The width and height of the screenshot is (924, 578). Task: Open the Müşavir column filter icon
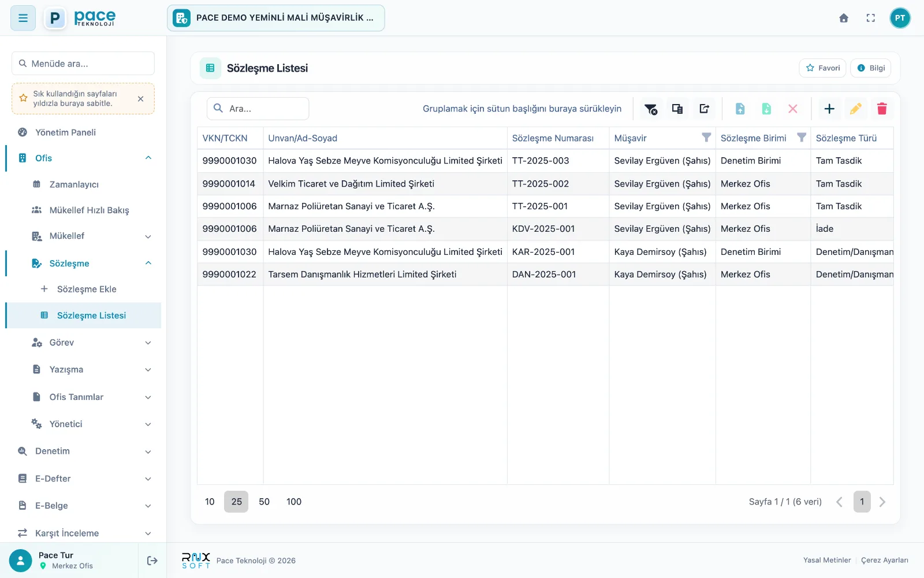pos(706,138)
